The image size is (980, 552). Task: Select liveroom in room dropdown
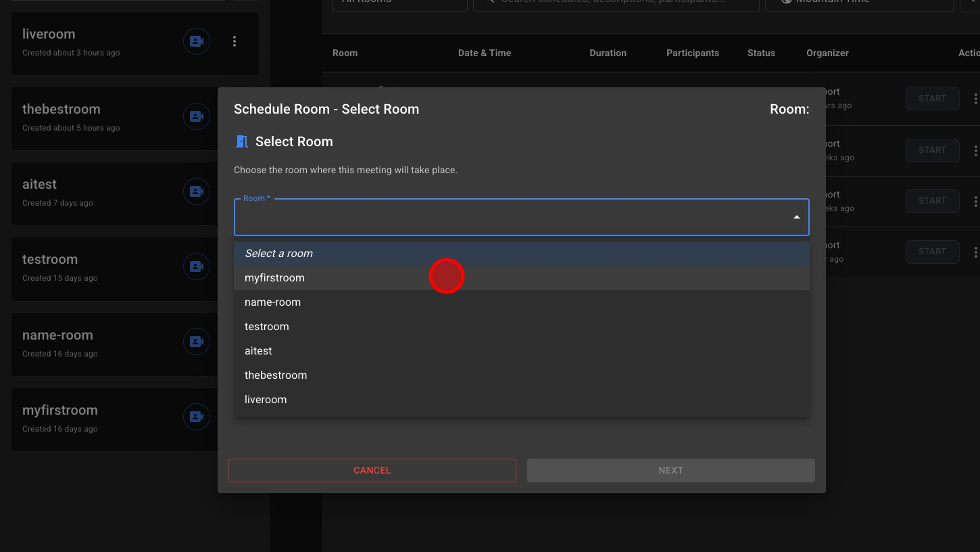coord(266,400)
